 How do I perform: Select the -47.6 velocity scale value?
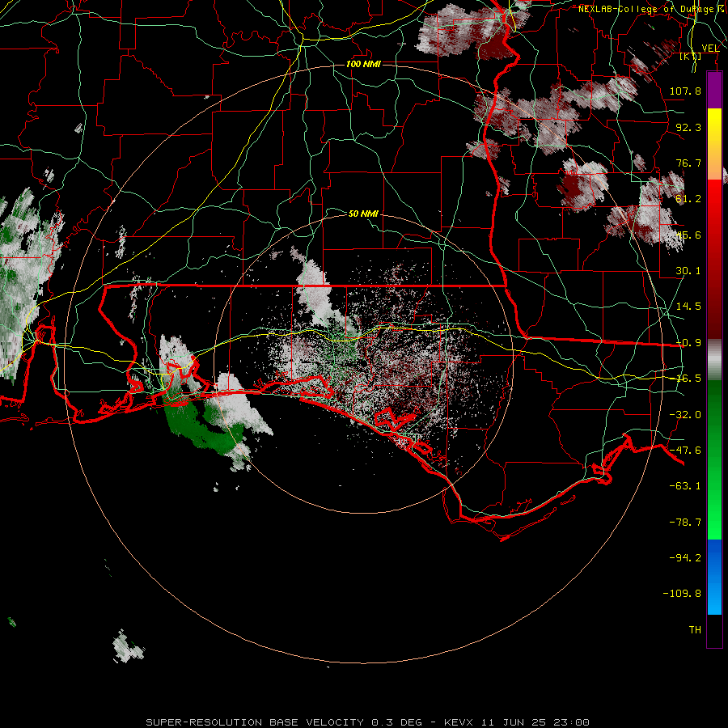[x=685, y=451]
